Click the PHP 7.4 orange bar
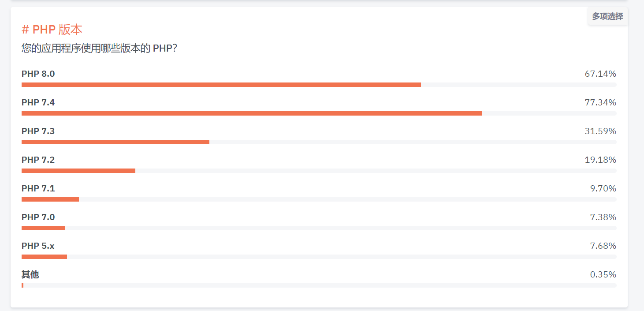Screen dimensions: 644x311 pyautogui.click(x=252, y=113)
